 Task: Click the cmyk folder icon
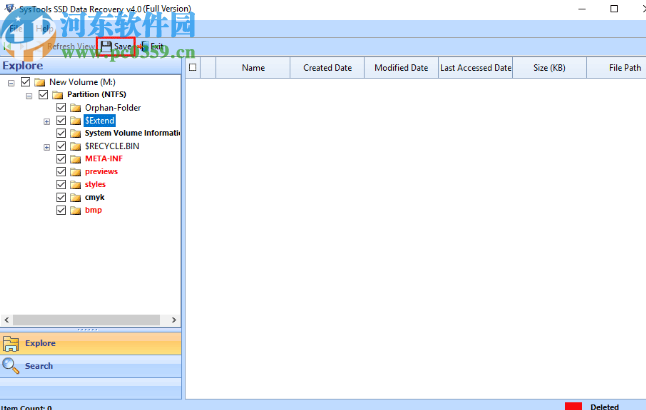pos(75,198)
